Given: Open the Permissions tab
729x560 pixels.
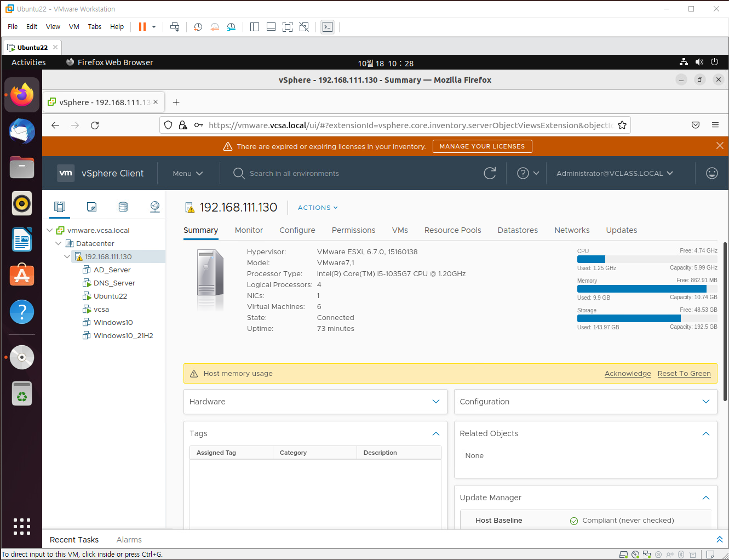Looking at the screenshot, I should (354, 230).
